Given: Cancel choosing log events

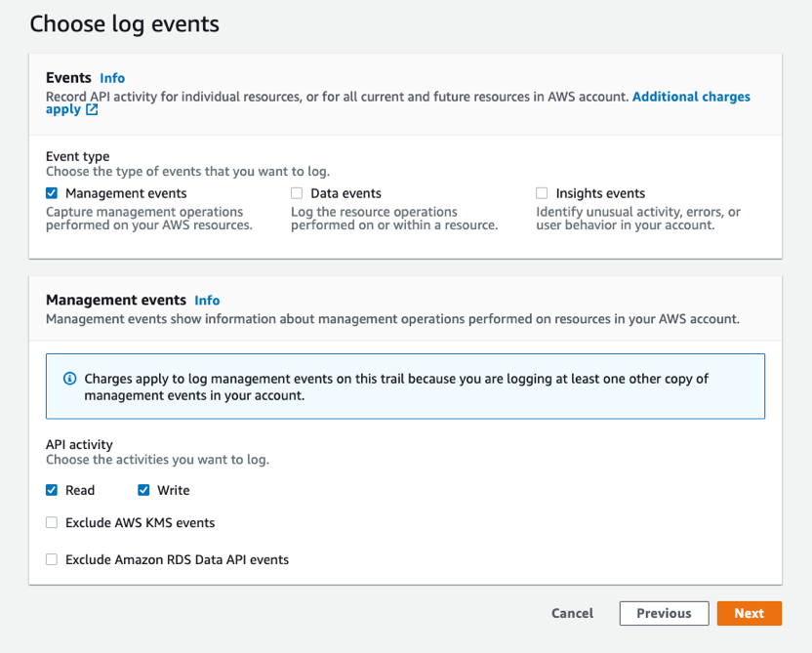Looking at the screenshot, I should coord(572,613).
